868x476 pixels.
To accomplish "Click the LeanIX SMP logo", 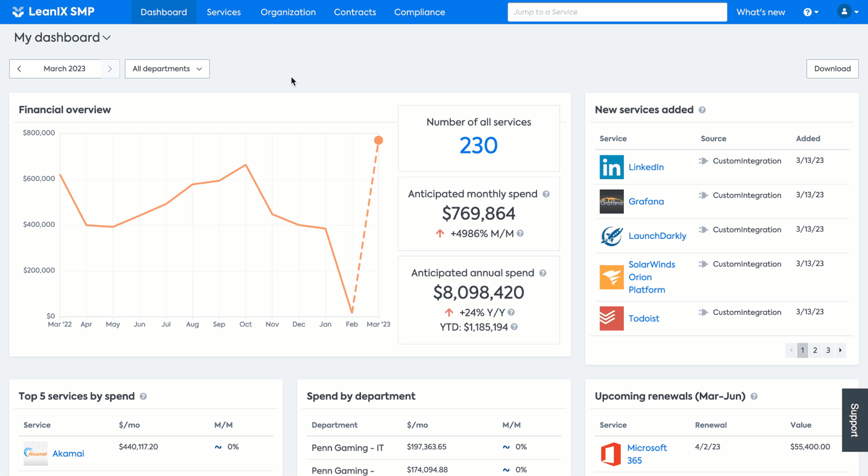I will click(53, 12).
